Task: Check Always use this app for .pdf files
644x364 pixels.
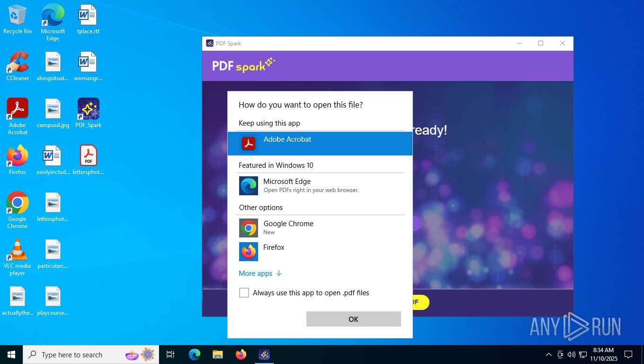Action: pyautogui.click(x=244, y=293)
